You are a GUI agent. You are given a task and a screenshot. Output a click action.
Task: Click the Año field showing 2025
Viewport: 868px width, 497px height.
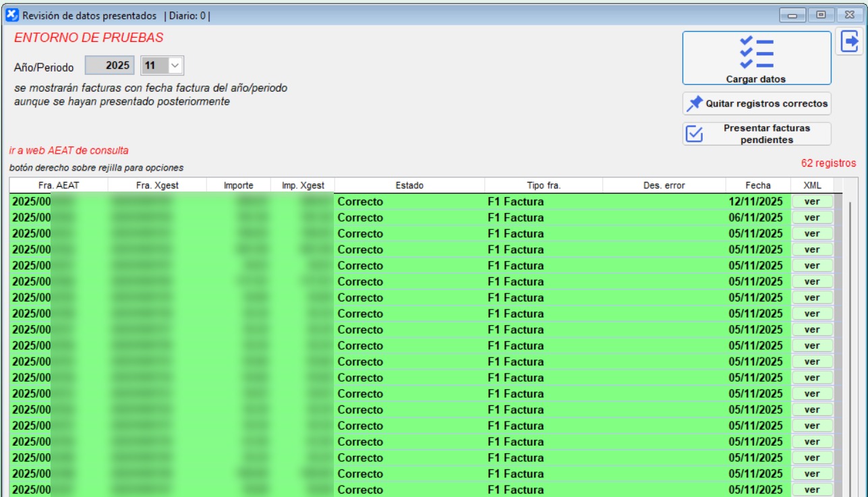click(109, 65)
